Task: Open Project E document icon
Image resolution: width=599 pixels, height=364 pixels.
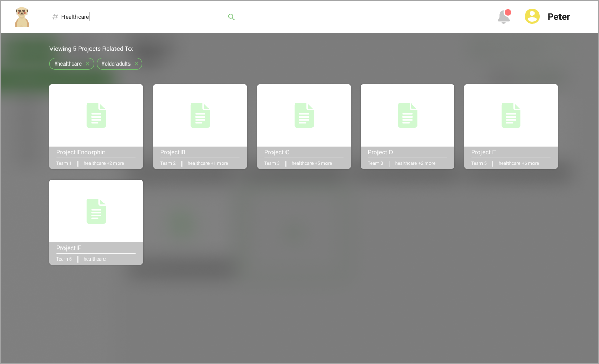Action: [x=511, y=115]
